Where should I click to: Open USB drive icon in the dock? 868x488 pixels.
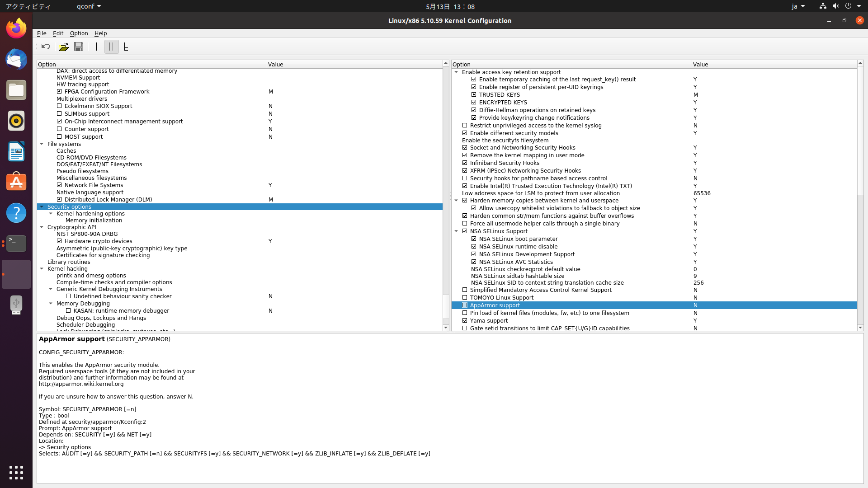[16, 305]
